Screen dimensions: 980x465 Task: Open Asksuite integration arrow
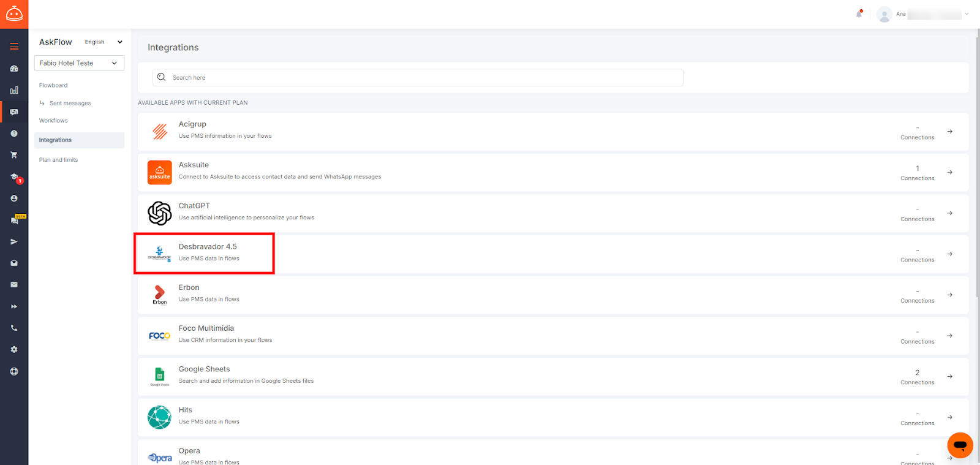click(x=950, y=172)
